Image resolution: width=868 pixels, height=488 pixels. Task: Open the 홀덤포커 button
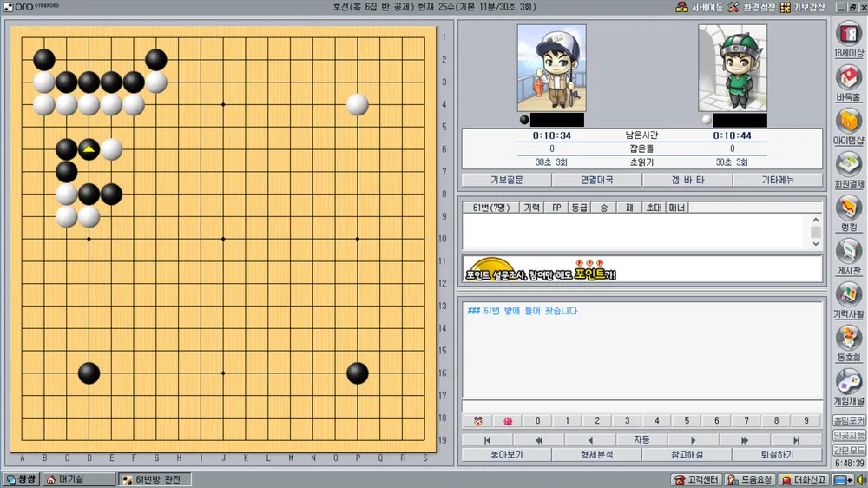coord(849,420)
